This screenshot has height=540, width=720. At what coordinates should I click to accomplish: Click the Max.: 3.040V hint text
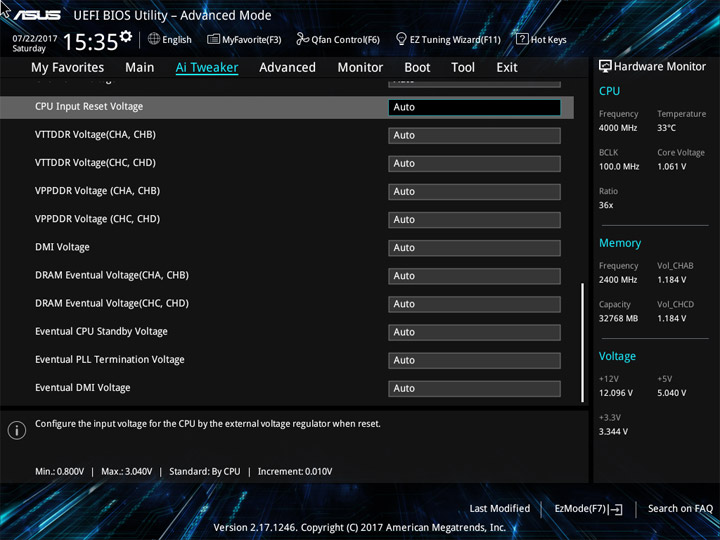[127, 472]
